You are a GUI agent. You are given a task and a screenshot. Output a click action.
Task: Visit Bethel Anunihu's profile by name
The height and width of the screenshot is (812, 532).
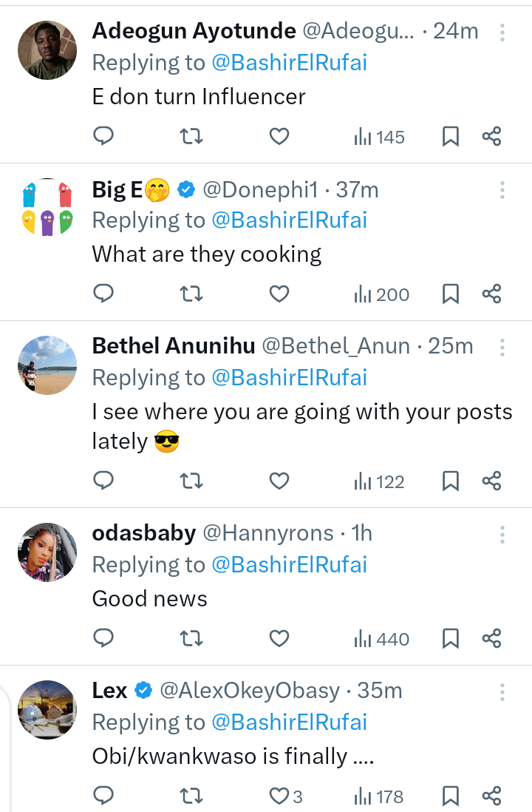[174, 346]
